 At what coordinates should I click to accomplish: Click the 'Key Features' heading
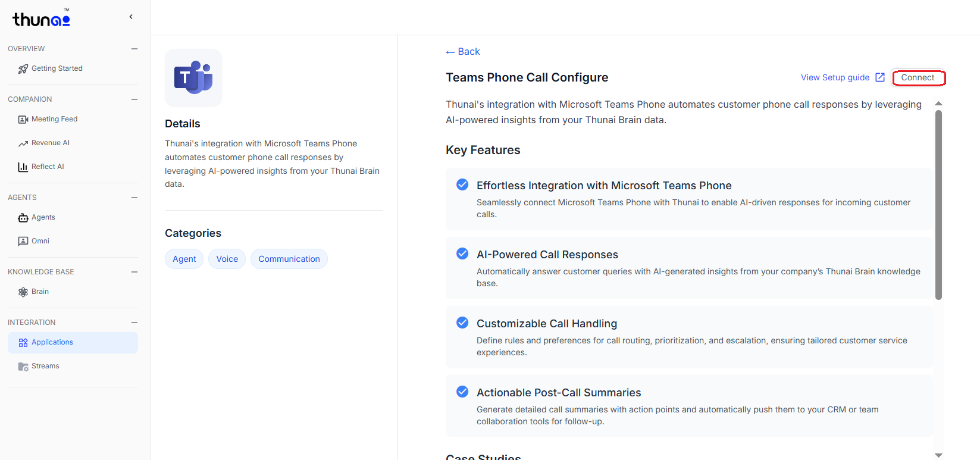pos(483,150)
